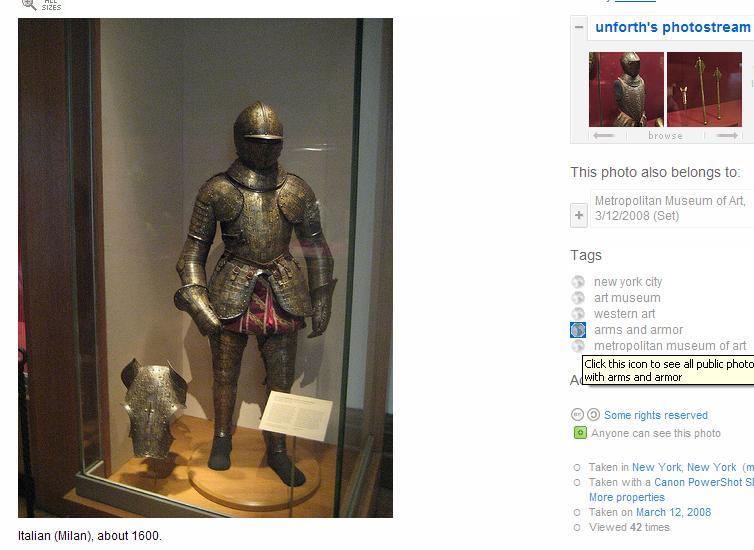Collapse unforth's photostream panel with minus button
Viewport: 754px width, 550px height.
pos(579,27)
